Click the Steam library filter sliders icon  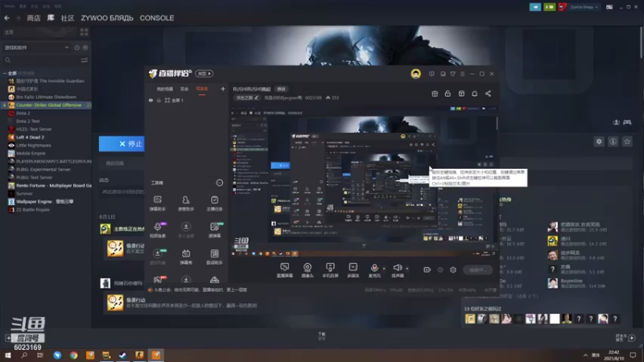[x=85, y=60]
